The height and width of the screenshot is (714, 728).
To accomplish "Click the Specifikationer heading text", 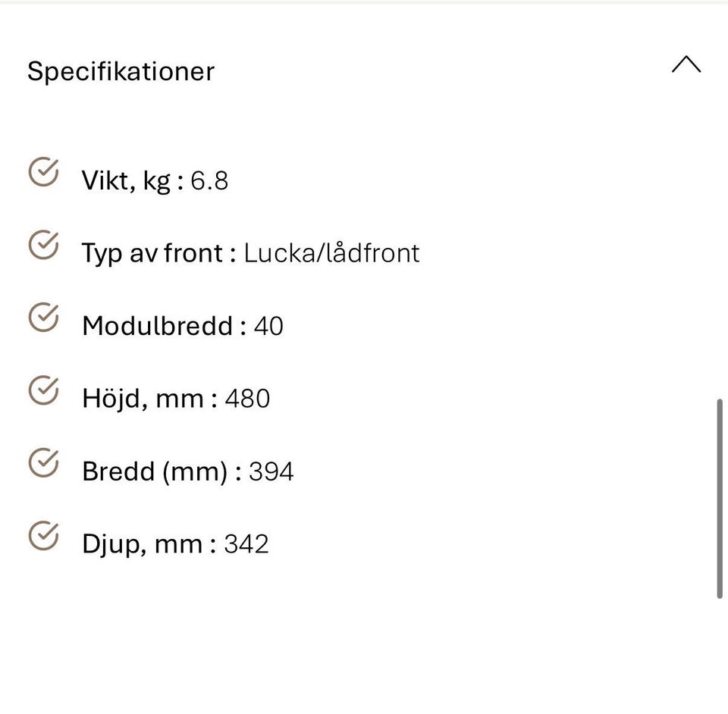I will pyautogui.click(x=121, y=71).
